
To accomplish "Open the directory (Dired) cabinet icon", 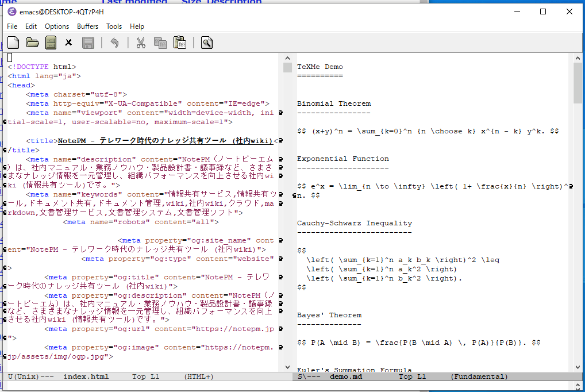I will tap(51, 43).
